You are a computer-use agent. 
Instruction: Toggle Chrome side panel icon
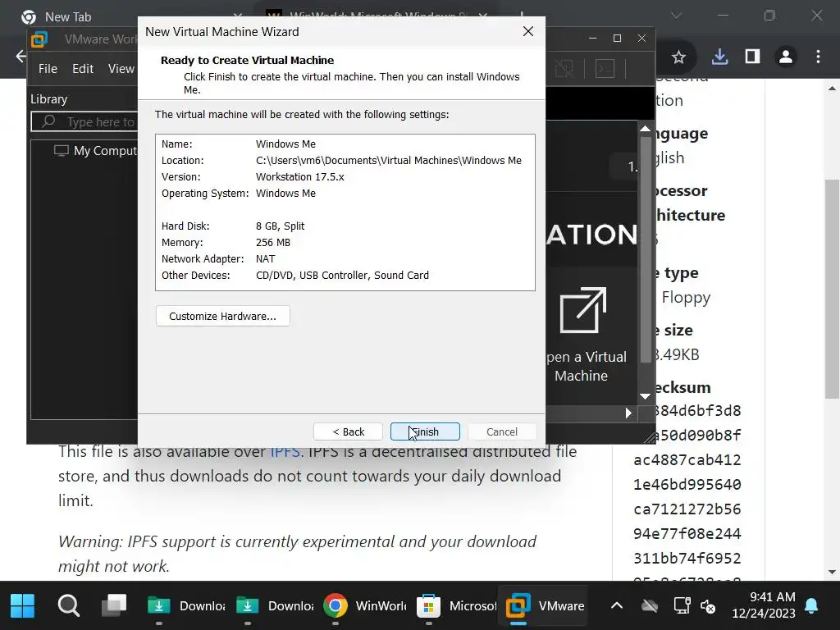(752, 57)
